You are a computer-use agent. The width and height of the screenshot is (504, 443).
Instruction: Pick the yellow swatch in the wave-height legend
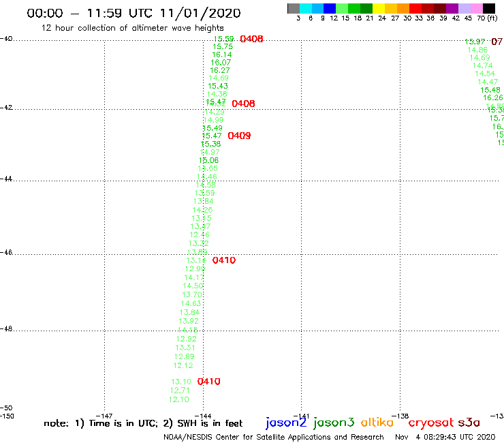pyautogui.click(x=379, y=8)
